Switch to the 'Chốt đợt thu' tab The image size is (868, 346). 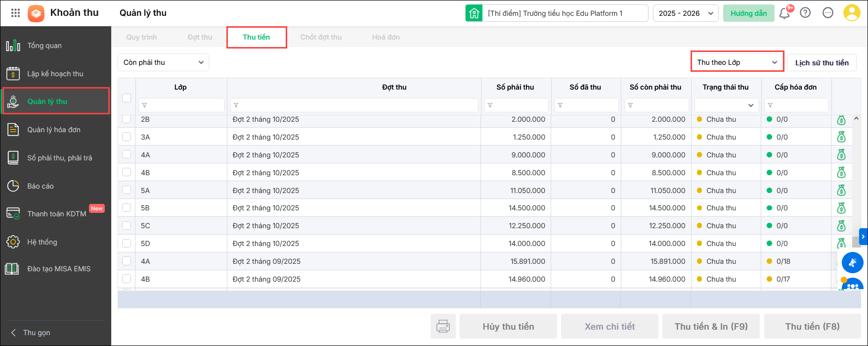321,37
